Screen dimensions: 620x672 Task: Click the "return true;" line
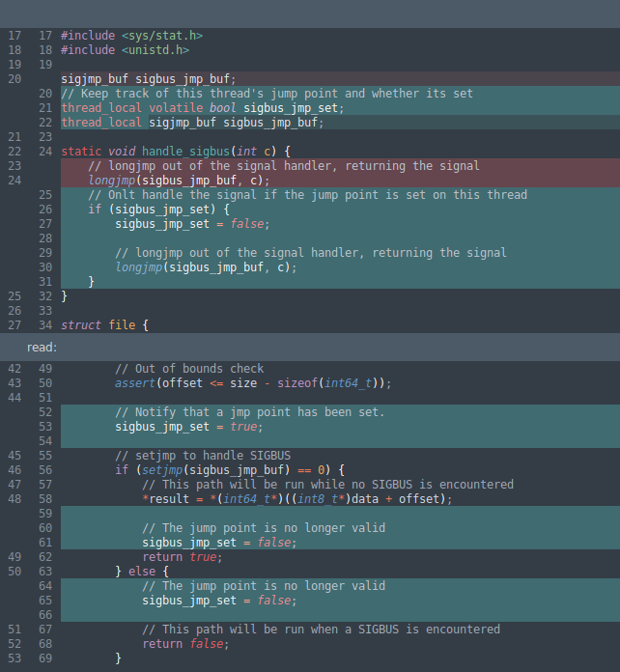[182, 557]
